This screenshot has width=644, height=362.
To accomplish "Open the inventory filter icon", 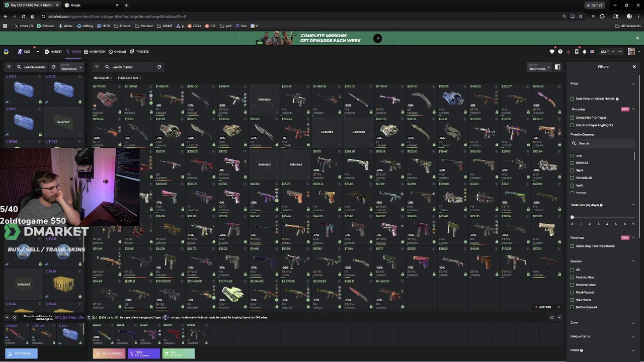I will point(9,67).
